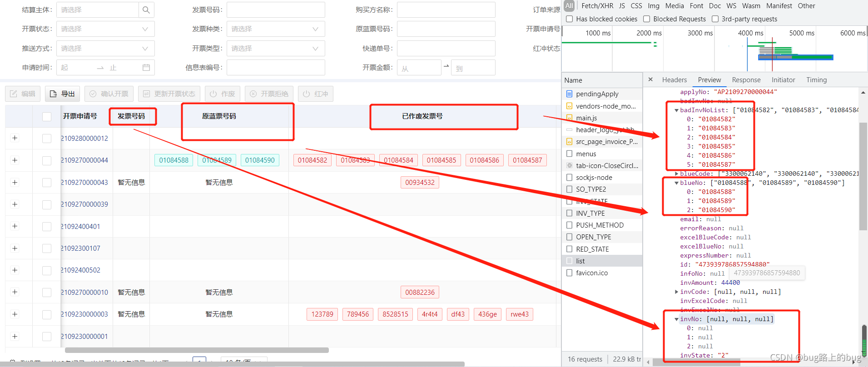Collapse the invNo array
The image size is (868, 367).
click(676, 319)
